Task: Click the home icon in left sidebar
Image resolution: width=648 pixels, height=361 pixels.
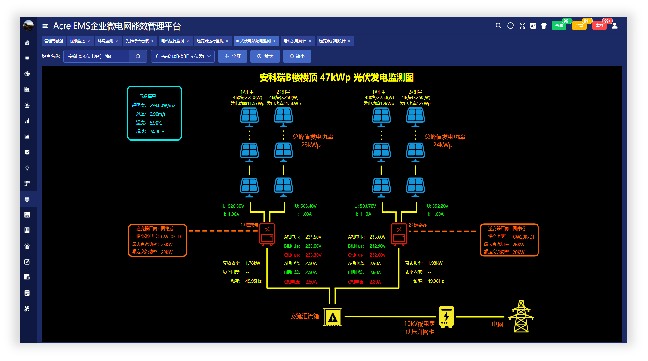Action: pyautogui.click(x=27, y=43)
